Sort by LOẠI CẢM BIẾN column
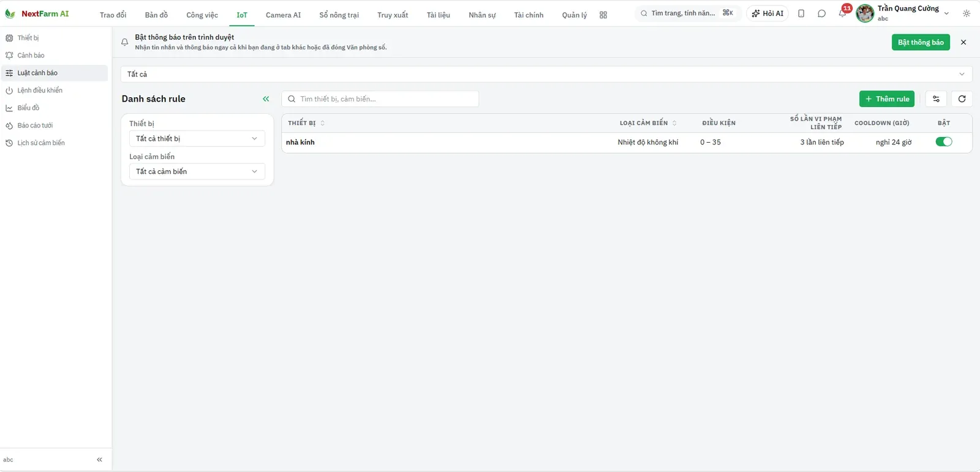The width and height of the screenshot is (980, 472). (x=648, y=123)
